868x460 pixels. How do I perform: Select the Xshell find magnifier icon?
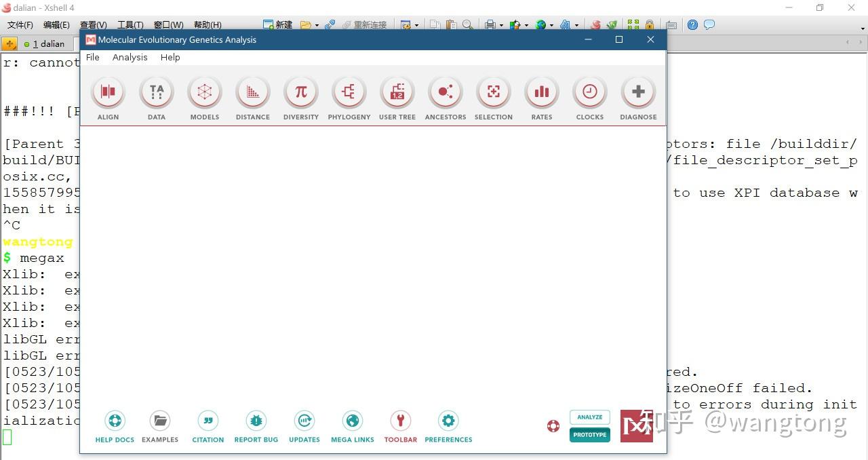click(x=468, y=24)
